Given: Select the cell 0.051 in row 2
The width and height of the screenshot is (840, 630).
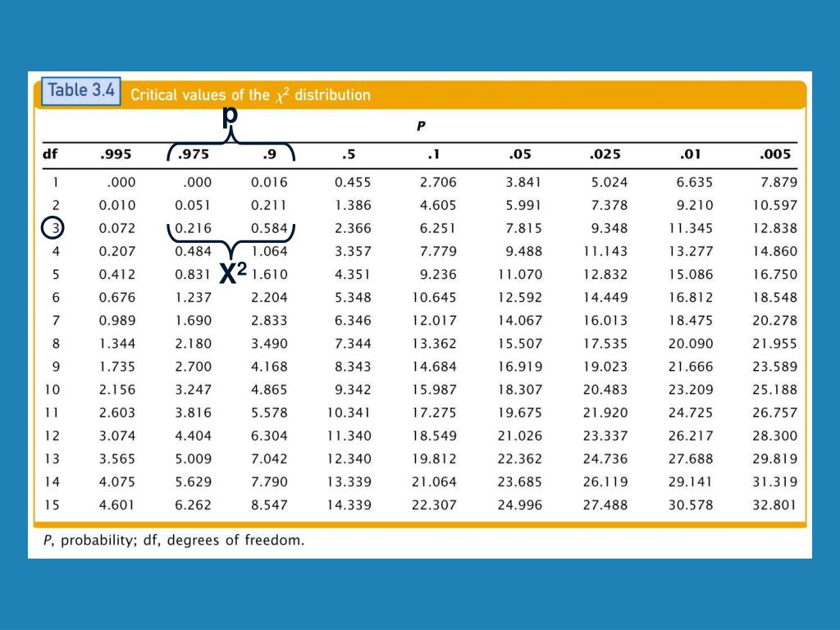Looking at the screenshot, I should click(x=193, y=206).
